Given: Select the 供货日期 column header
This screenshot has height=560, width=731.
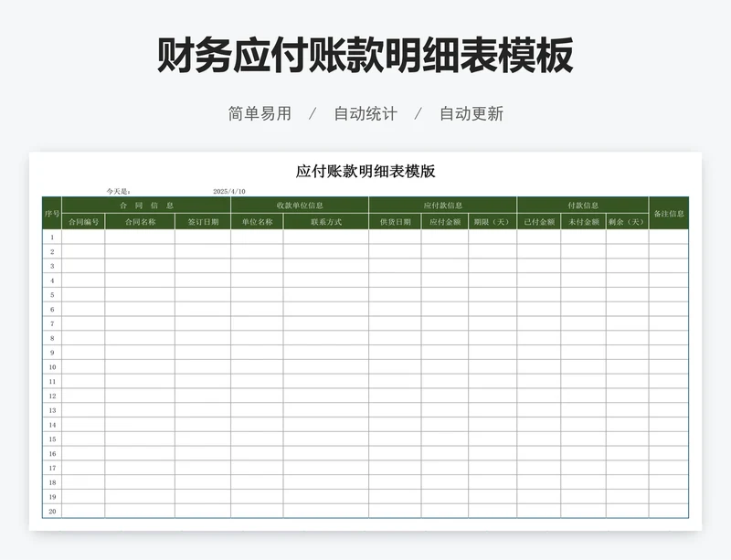Looking at the screenshot, I should (396, 222).
